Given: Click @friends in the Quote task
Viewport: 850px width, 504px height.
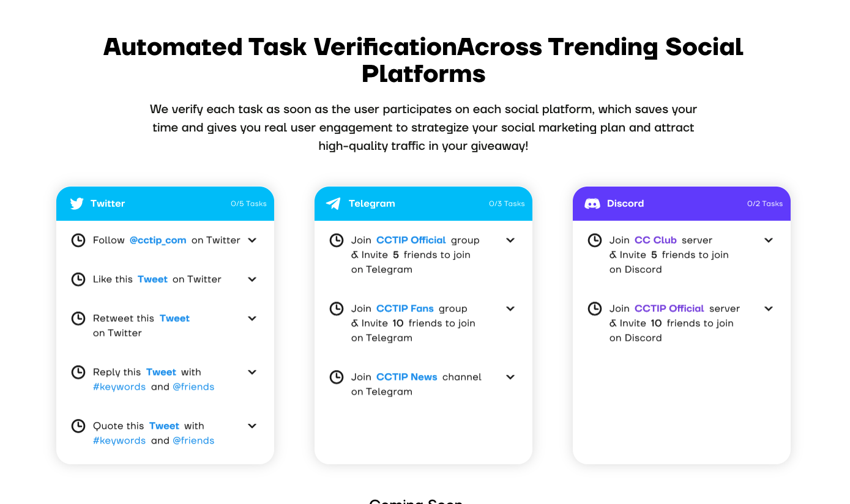Looking at the screenshot, I should pyautogui.click(x=193, y=441).
